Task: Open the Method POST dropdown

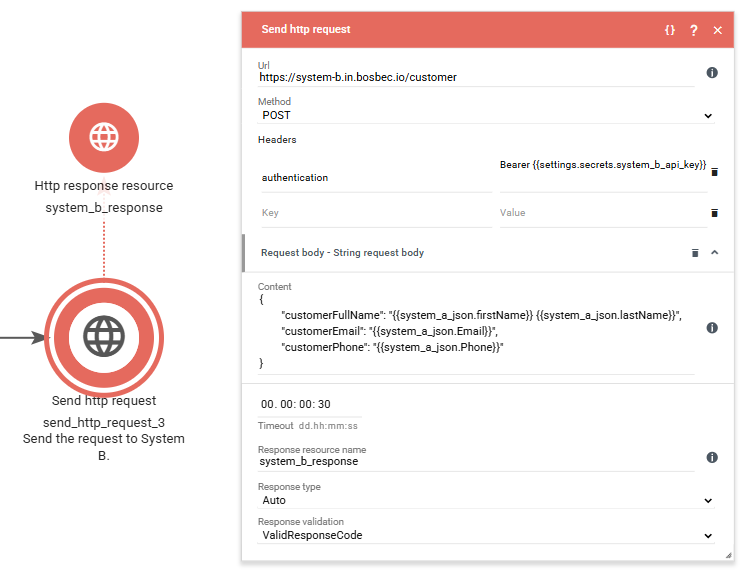Action: pos(486,116)
